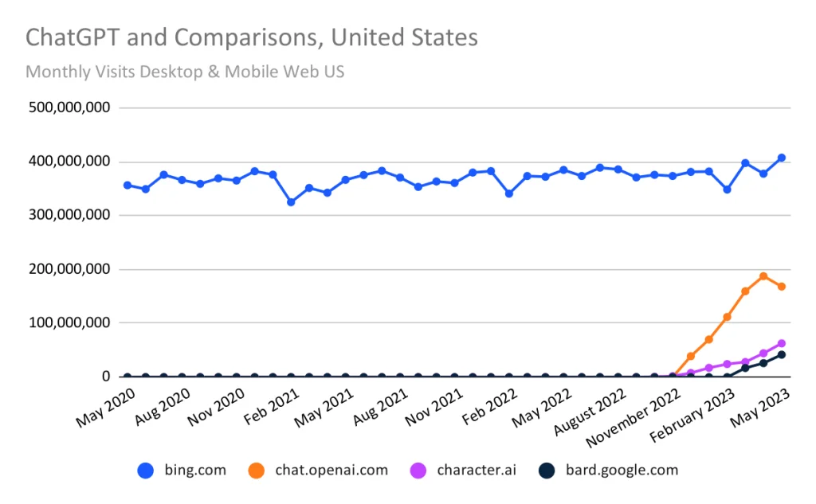This screenshot has height=504, width=816.
Task: Click the 200,000,000 y-axis label
Action: coord(69,269)
